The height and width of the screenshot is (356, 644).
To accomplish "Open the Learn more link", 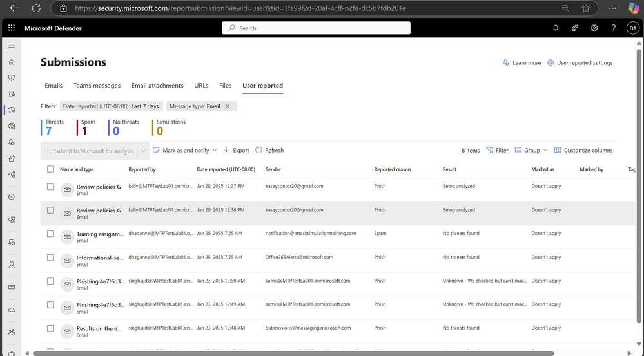I will [522, 62].
